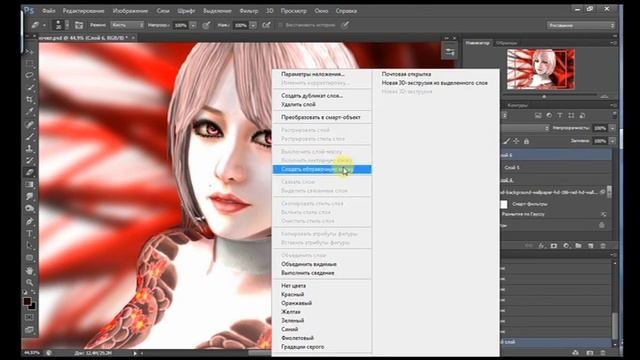
Task: Select the Move tool in the toolbox
Action: (29, 51)
